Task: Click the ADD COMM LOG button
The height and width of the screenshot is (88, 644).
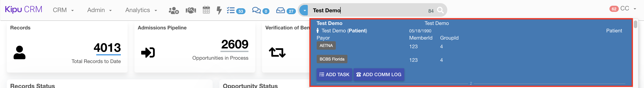Action: click(x=379, y=74)
